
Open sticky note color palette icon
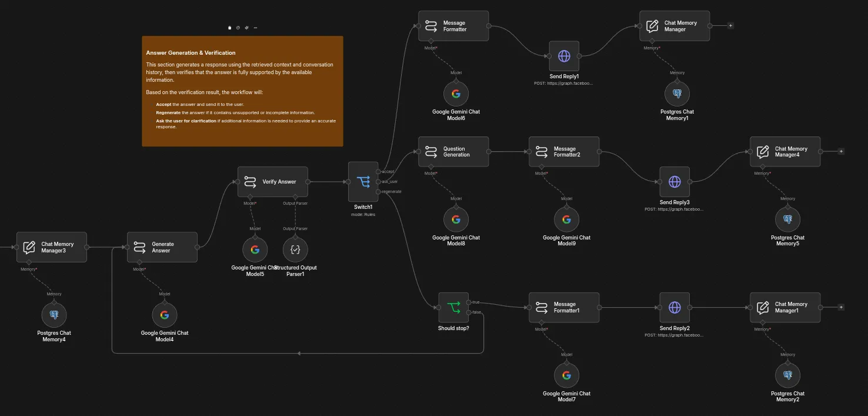pos(238,28)
